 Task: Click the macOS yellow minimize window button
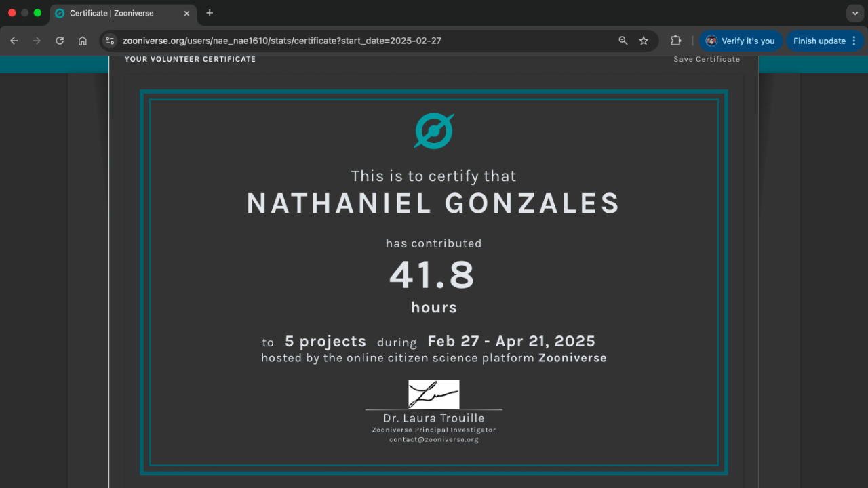point(25,13)
